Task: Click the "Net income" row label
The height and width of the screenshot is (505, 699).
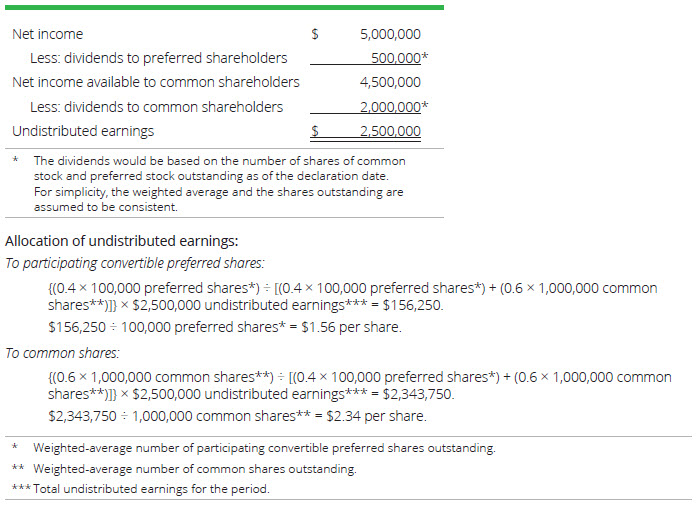Action: [x=48, y=34]
